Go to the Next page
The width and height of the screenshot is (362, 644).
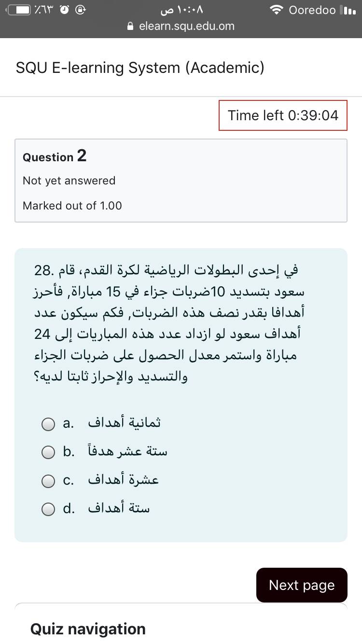[302, 585]
